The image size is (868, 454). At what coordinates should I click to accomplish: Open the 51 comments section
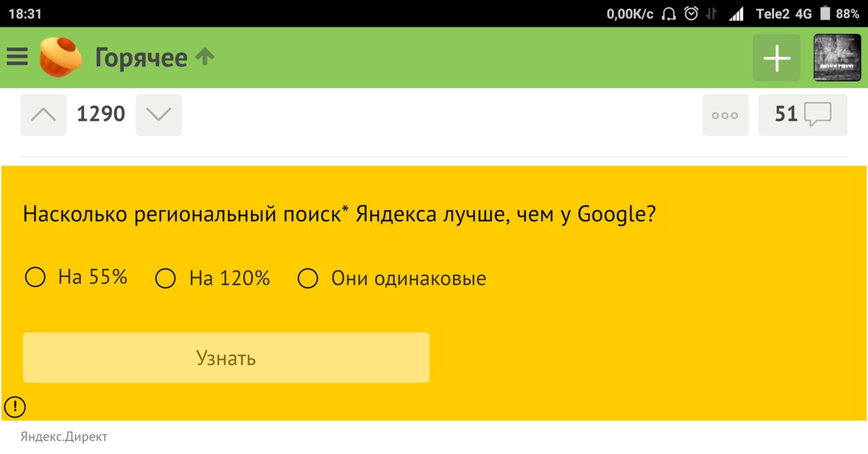pos(802,114)
